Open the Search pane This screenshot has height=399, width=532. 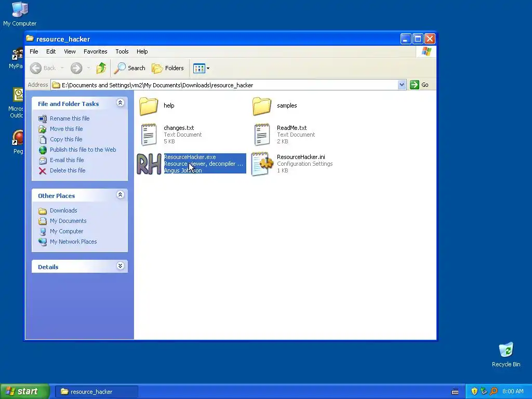click(x=129, y=68)
